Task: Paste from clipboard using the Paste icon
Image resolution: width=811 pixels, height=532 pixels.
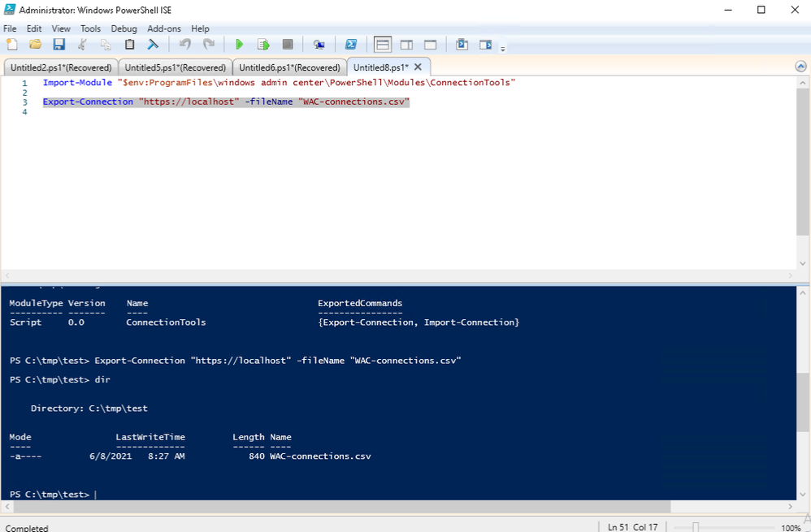Action: pyautogui.click(x=129, y=45)
